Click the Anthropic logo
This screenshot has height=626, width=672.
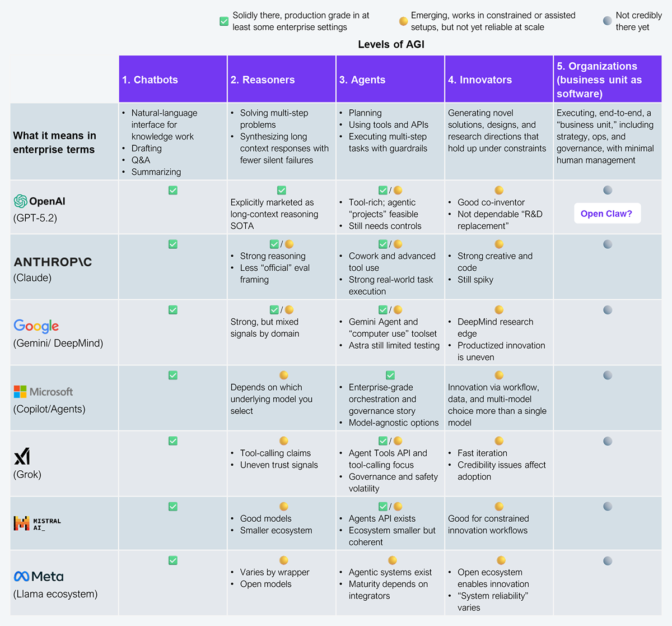(53, 262)
